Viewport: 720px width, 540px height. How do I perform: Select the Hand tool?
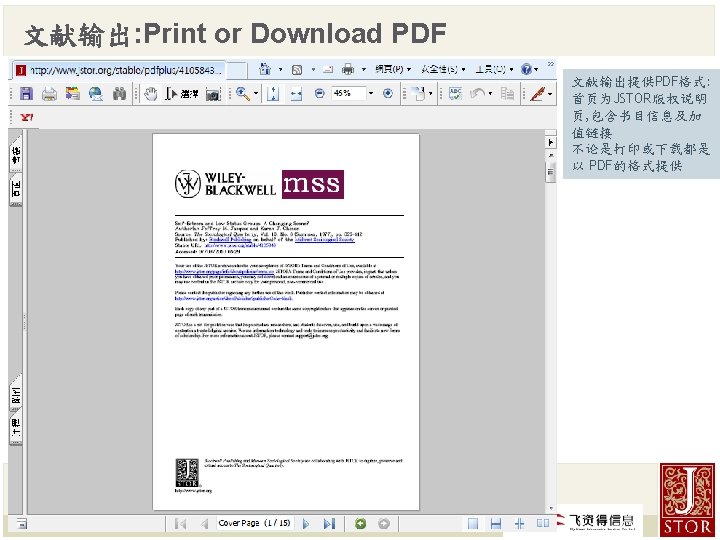(151, 94)
